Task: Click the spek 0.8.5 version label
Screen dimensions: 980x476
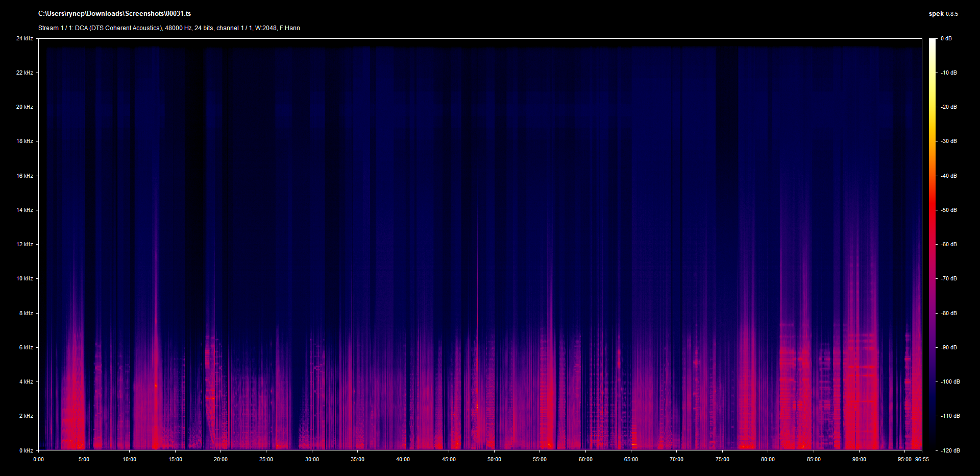Action: point(943,14)
